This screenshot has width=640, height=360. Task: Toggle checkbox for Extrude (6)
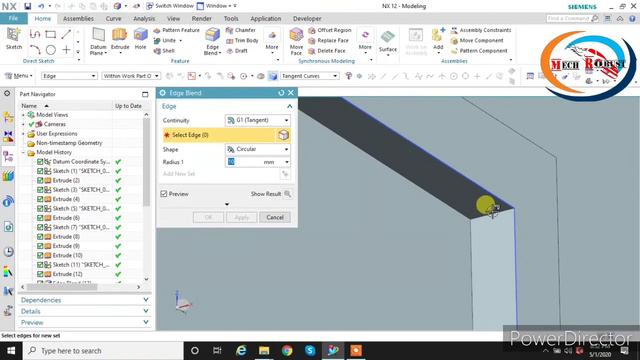(40, 218)
